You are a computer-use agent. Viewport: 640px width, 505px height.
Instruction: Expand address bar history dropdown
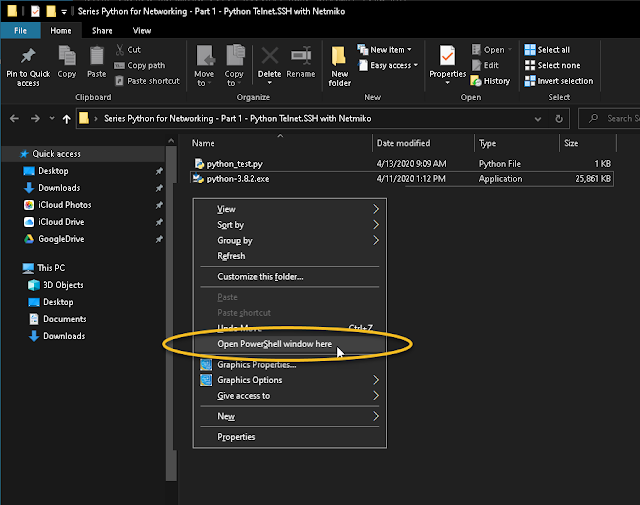point(538,119)
